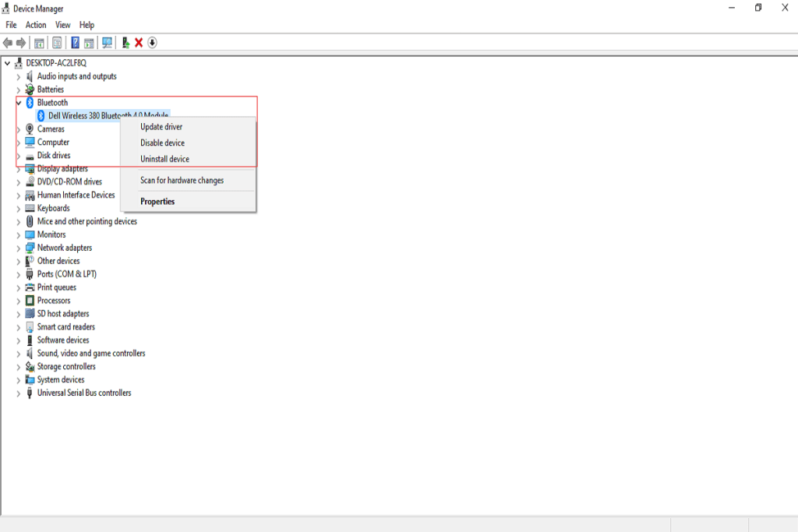Expand the Human Interface Devices category
Image resolution: width=798 pixels, height=532 pixels.
pyautogui.click(x=19, y=196)
